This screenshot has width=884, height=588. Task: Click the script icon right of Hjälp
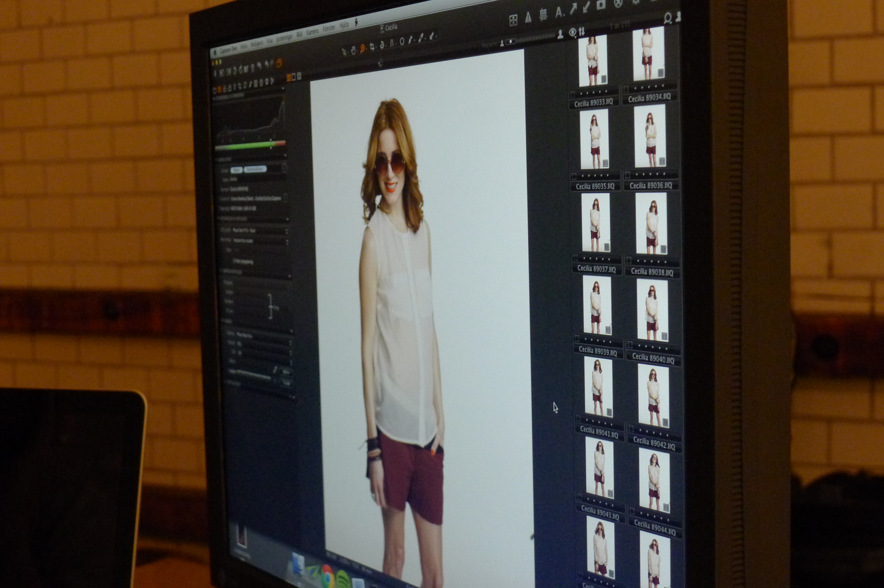coord(356,22)
